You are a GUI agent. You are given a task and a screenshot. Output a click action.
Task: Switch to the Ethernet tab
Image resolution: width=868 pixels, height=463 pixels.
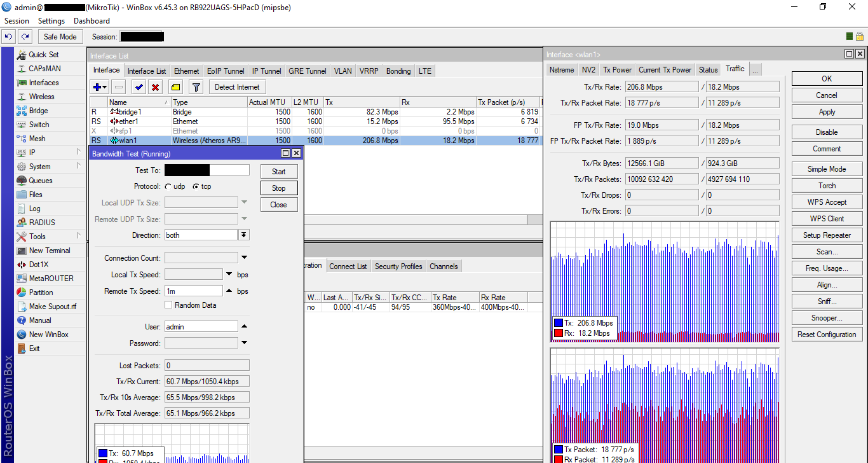pos(187,71)
